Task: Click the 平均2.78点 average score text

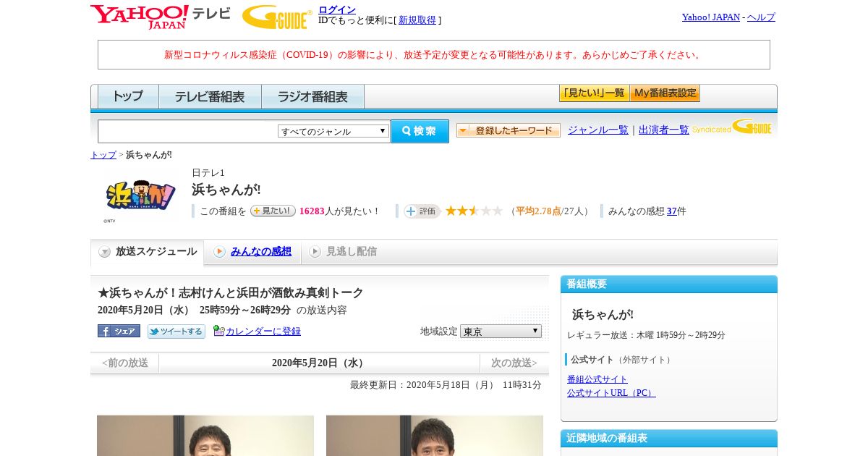Action: tap(538, 211)
